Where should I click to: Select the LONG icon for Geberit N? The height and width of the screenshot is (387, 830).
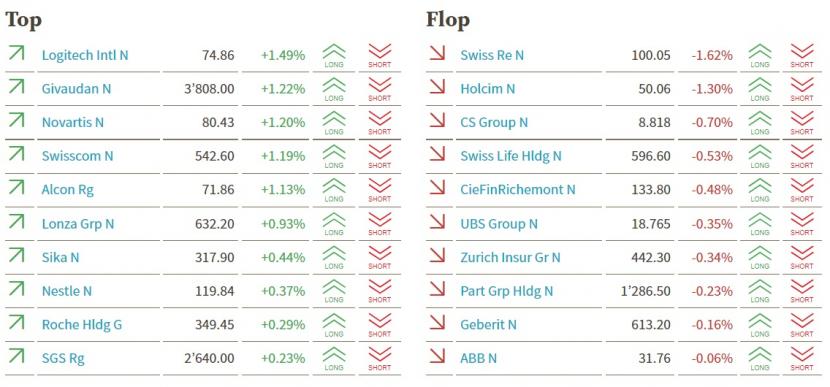760,325
